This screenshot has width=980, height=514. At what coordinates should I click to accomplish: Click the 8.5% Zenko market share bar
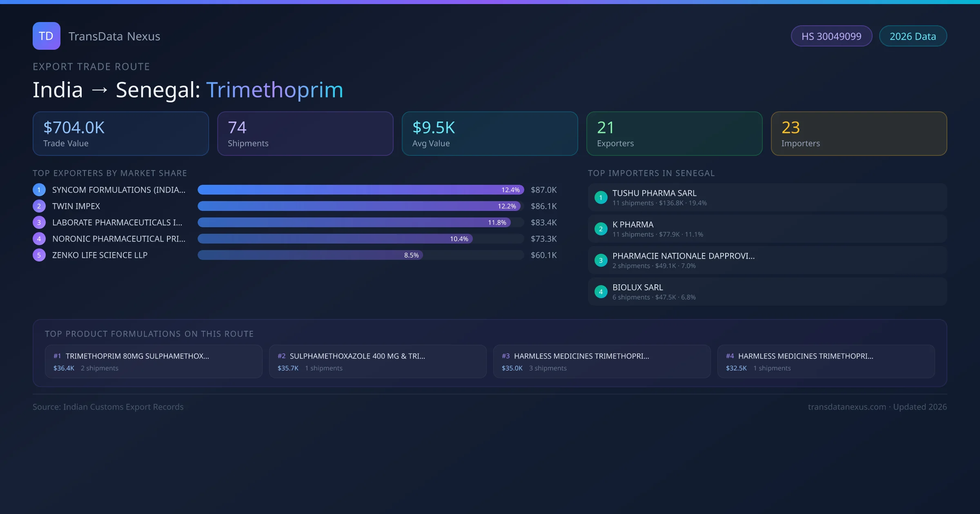click(310, 255)
